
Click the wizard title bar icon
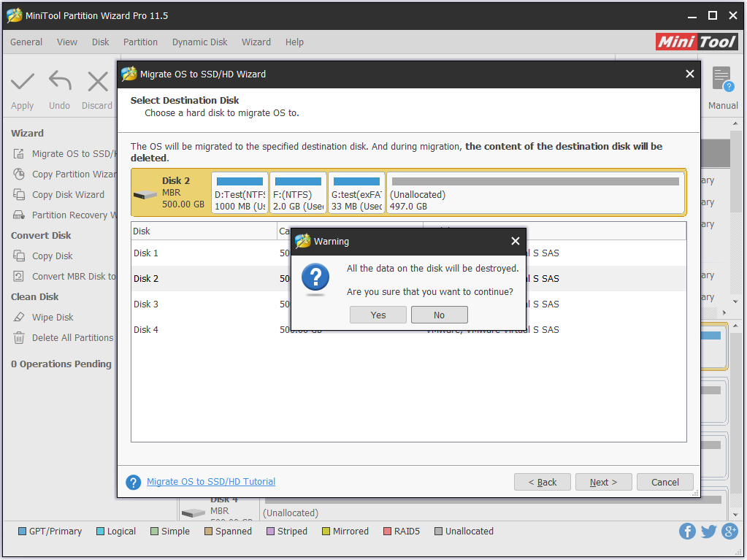coord(129,74)
